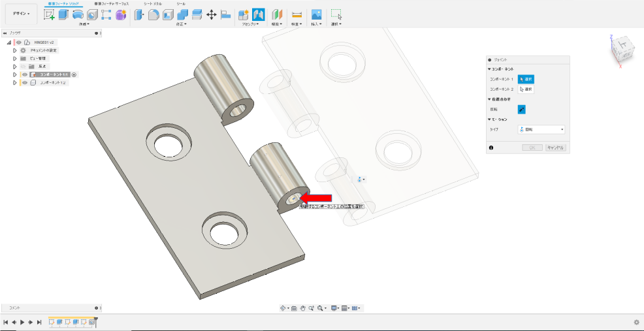Click the activate radio button on first component
Screen dimensions: 644x331
(74, 74)
